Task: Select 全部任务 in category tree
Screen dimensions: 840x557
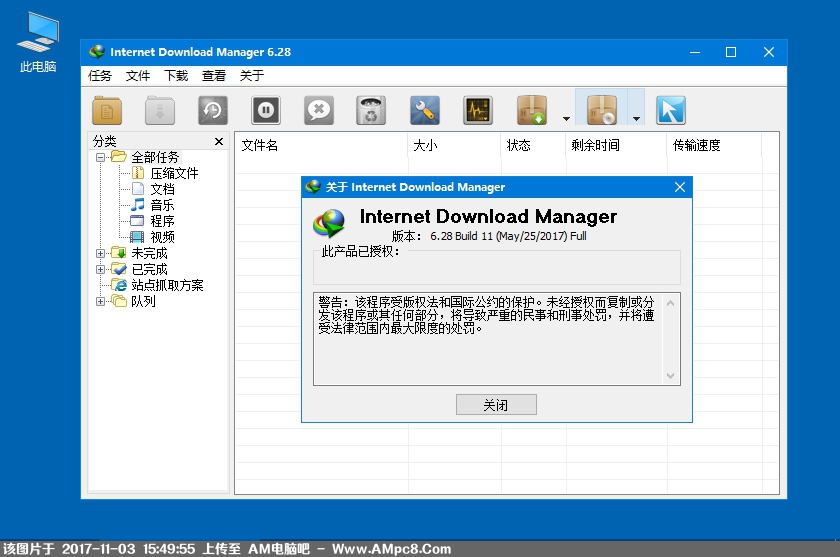Action: (x=155, y=157)
